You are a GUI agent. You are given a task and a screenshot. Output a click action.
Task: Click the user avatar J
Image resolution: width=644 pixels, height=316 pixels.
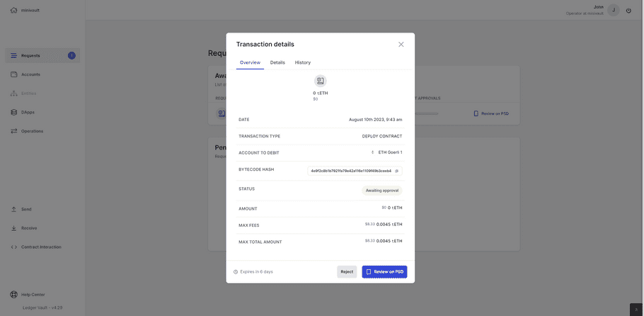pos(614,10)
